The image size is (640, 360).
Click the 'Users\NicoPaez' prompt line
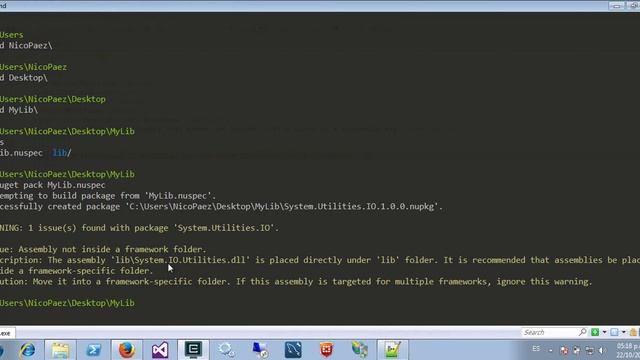(x=33, y=67)
